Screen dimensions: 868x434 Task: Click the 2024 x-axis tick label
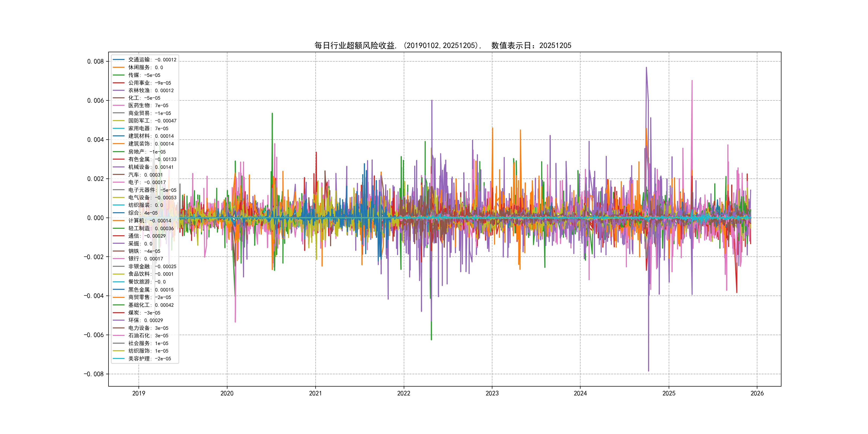580,393
